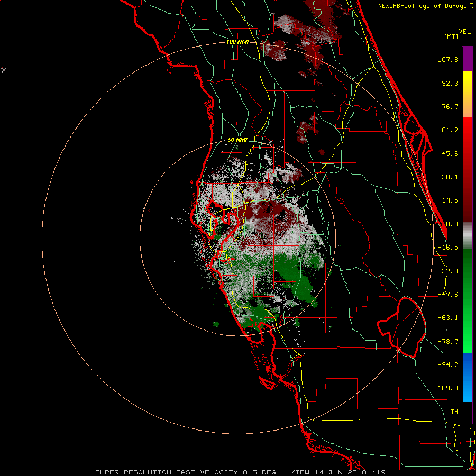Click the gray near-zero segment of color bar
The height and width of the screenshot is (476, 476).
(467, 235)
